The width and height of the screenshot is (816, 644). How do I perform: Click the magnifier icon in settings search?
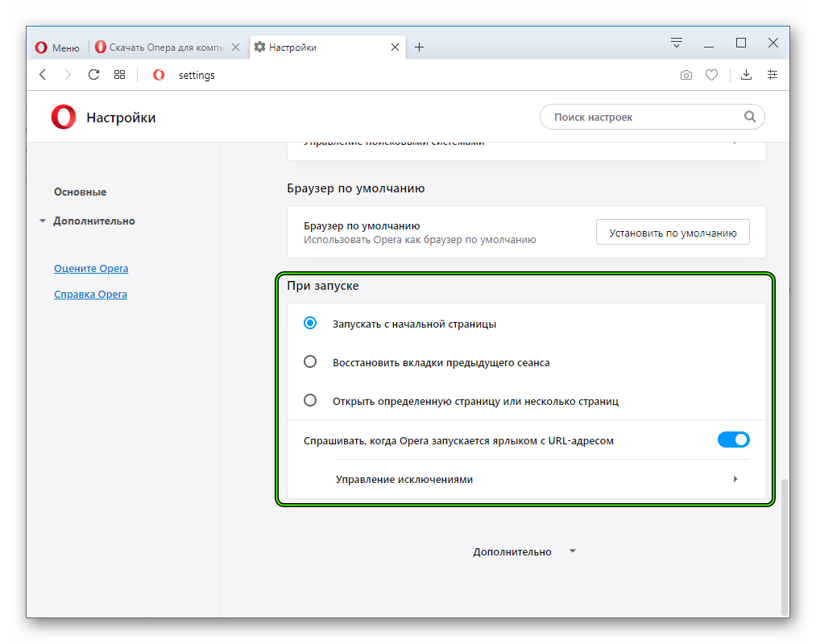click(749, 117)
